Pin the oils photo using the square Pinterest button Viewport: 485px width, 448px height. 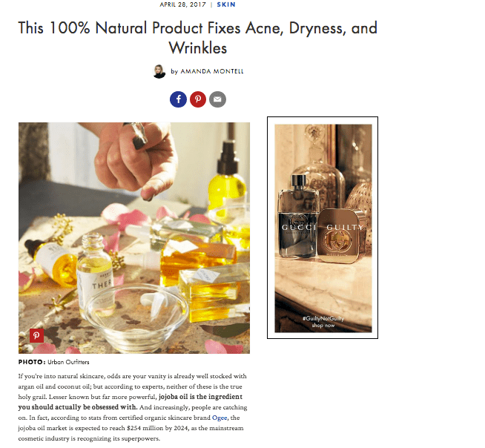click(36, 336)
